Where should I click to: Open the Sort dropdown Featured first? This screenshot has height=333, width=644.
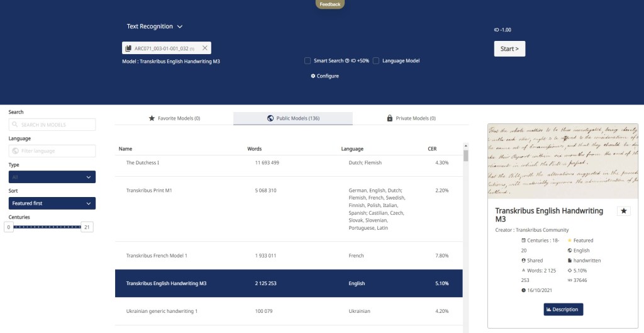tap(52, 203)
